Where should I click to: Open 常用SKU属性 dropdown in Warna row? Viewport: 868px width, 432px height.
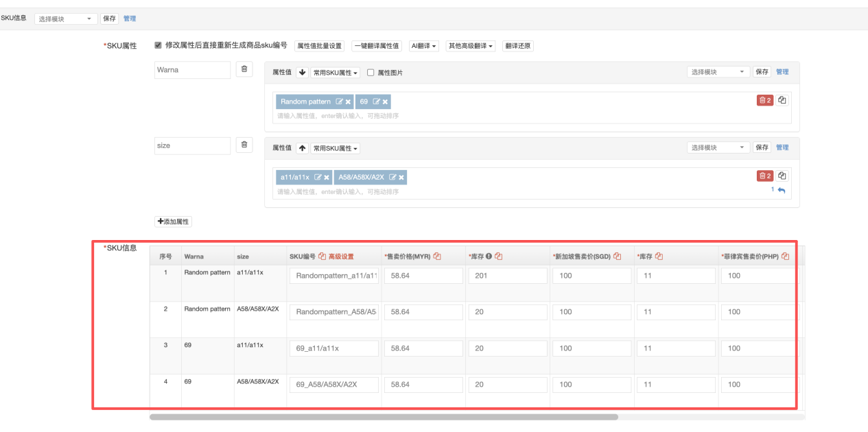pyautogui.click(x=336, y=72)
